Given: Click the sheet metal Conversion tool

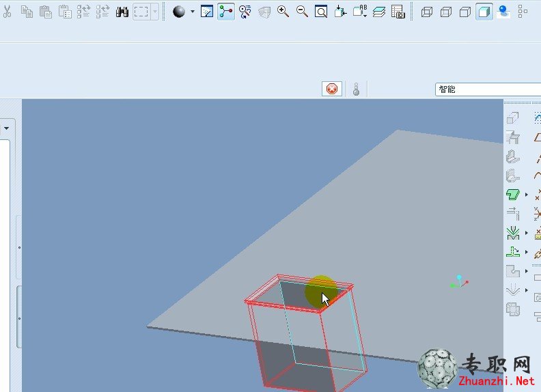Looking at the screenshot, I should [513, 118].
